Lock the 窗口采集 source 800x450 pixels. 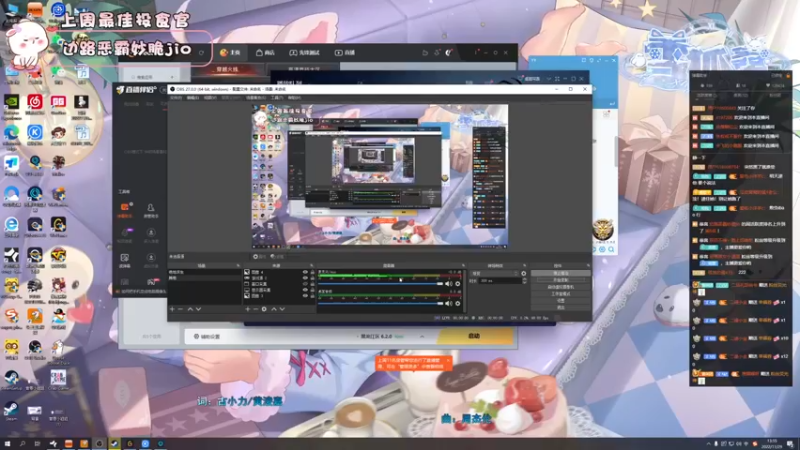[312, 284]
